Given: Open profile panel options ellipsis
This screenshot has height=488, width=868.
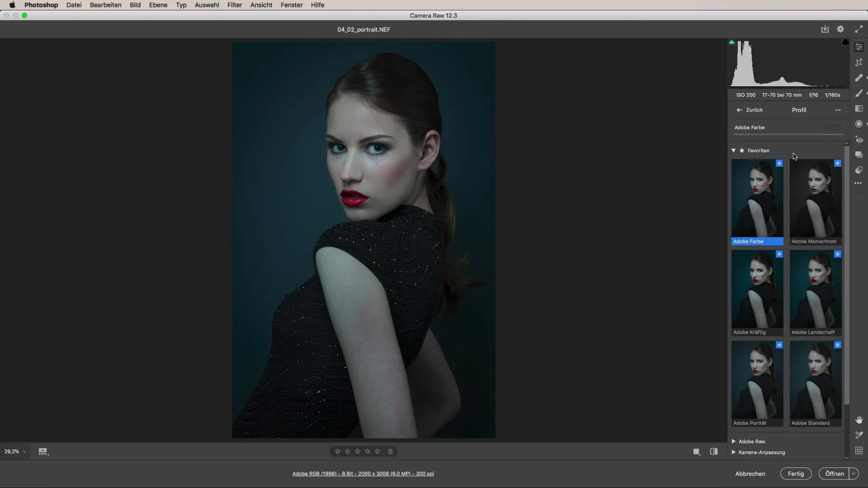Looking at the screenshot, I should pos(838,110).
